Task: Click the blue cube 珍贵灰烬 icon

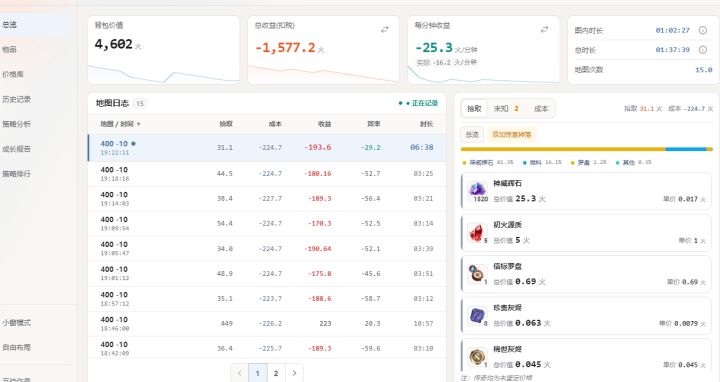Action: [478, 315]
